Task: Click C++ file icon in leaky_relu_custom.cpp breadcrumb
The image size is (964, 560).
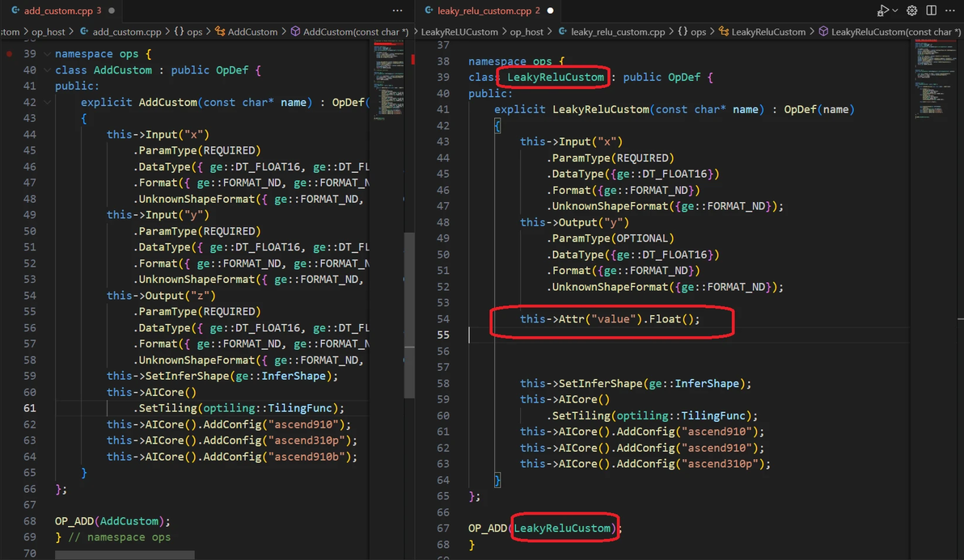Action: (x=563, y=32)
